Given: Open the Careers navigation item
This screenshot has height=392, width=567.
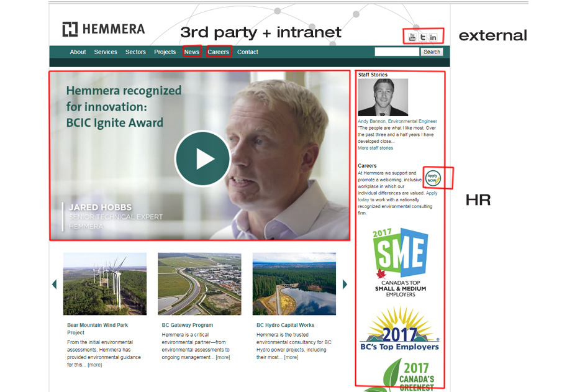Looking at the screenshot, I should 218,52.
